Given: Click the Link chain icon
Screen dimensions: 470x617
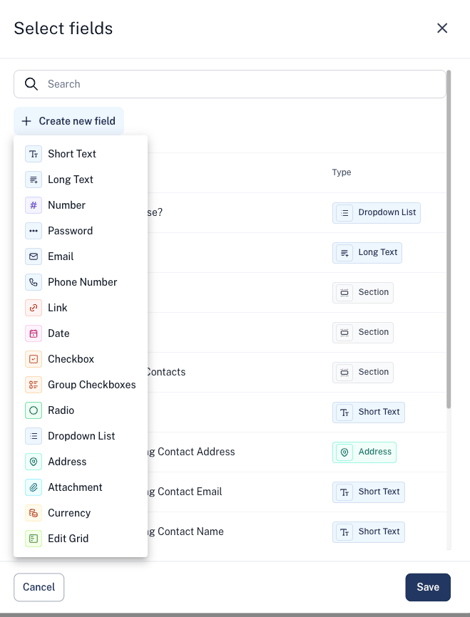Looking at the screenshot, I should click(x=33, y=308).
